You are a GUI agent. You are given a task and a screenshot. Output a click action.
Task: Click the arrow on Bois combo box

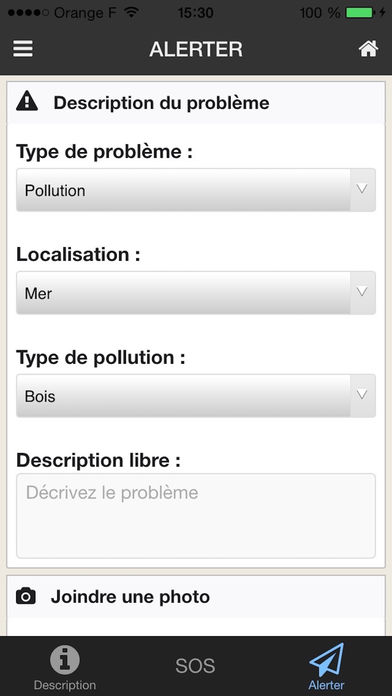pyautogui.click(x=363, y=395)
